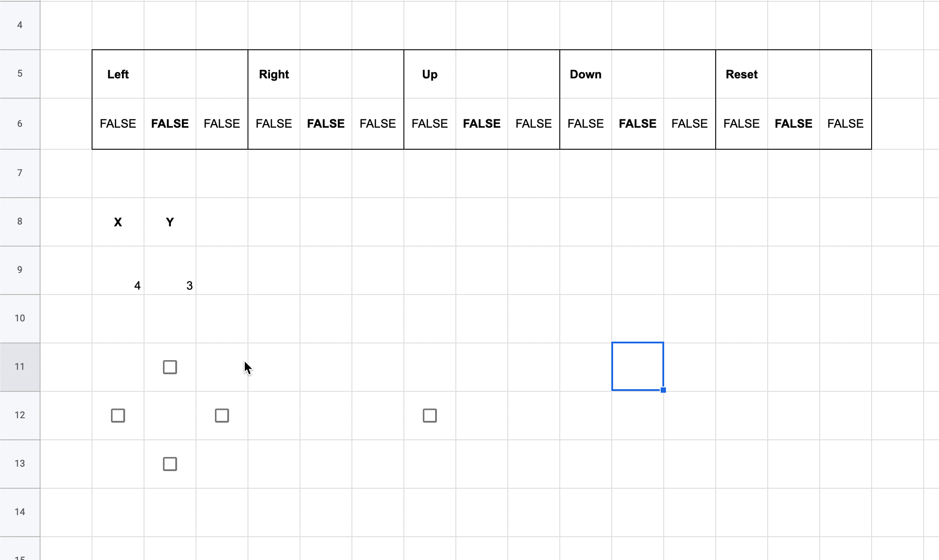The image size is (939, 560).
Task: Click the fill handle of the selected cell
Action: pyautogui.click(x=663, y=390)
